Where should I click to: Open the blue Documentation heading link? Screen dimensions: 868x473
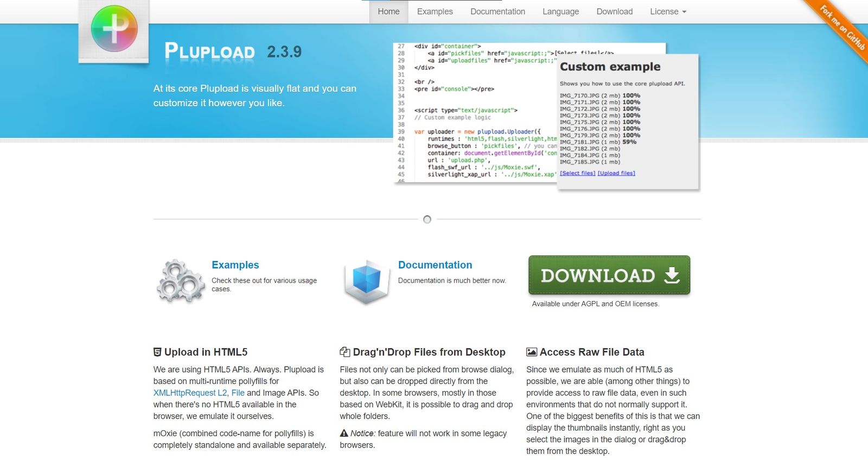(435, 265)
